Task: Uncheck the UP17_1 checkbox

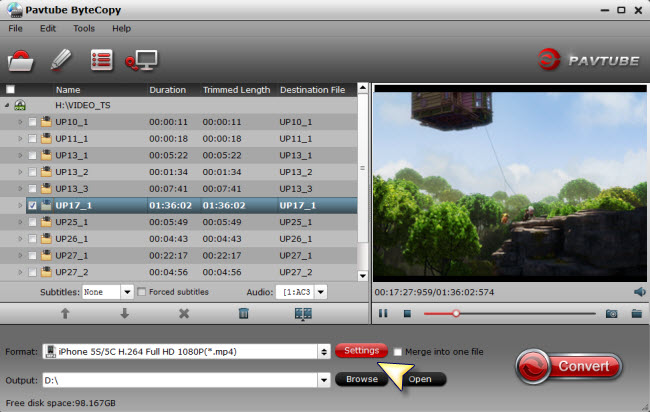Action: coord(32,206)
